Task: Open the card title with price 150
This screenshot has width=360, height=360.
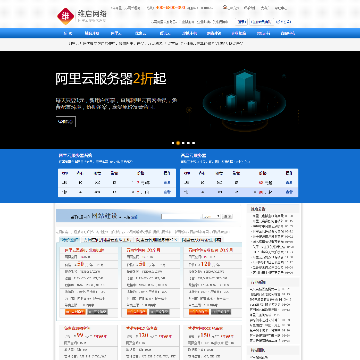Action: (205, 328)
